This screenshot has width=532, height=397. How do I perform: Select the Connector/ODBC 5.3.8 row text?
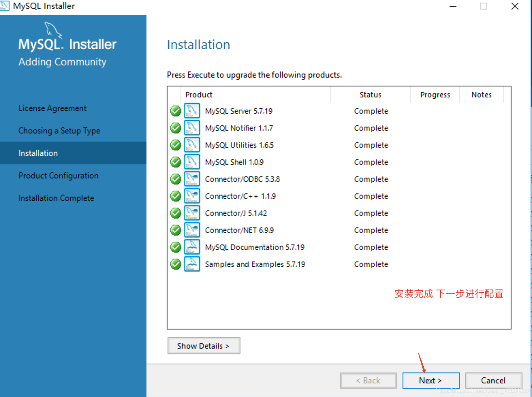pyautogui.click(x=242, y=179)
